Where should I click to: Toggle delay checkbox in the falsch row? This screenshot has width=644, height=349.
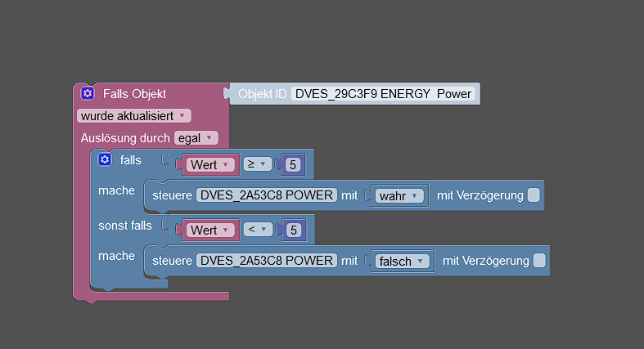[x=539, y=261]
